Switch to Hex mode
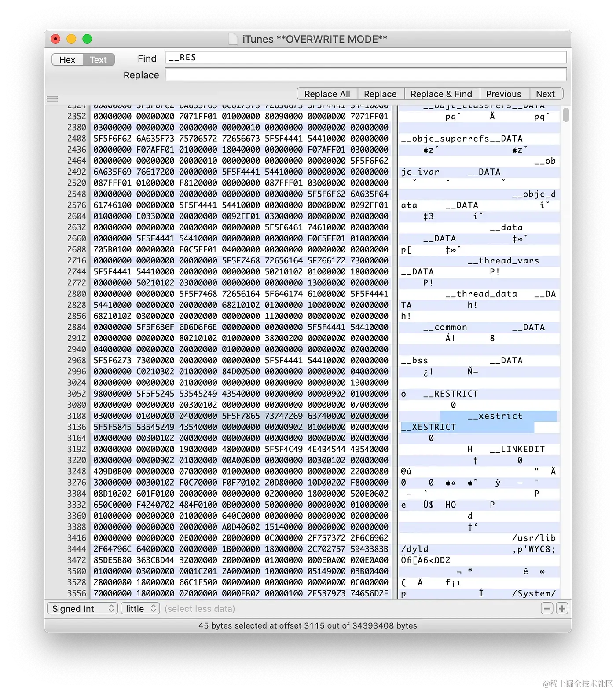This screenshot has width=616, height=691. pyautogui.click(x=67, y=60)
